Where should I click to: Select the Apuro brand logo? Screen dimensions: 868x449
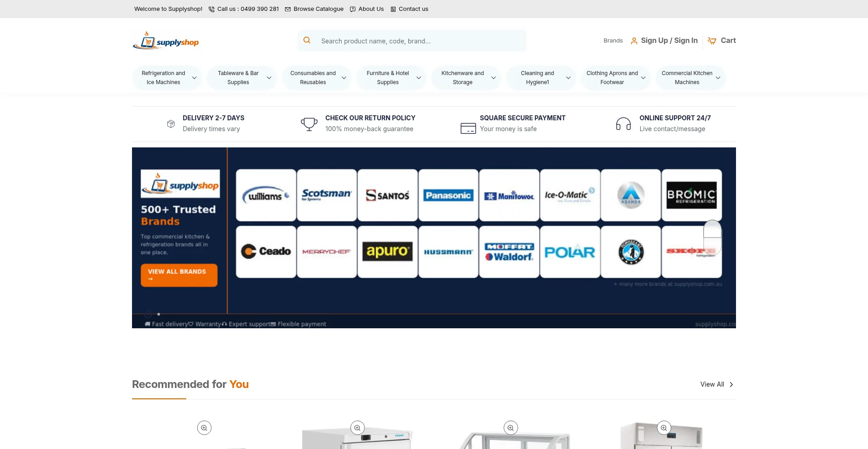coord(387,252)
